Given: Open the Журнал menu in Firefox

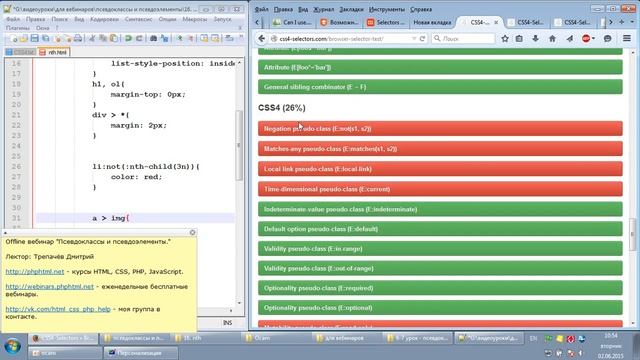Looking at the screenshot, I should tap(323, 9).
